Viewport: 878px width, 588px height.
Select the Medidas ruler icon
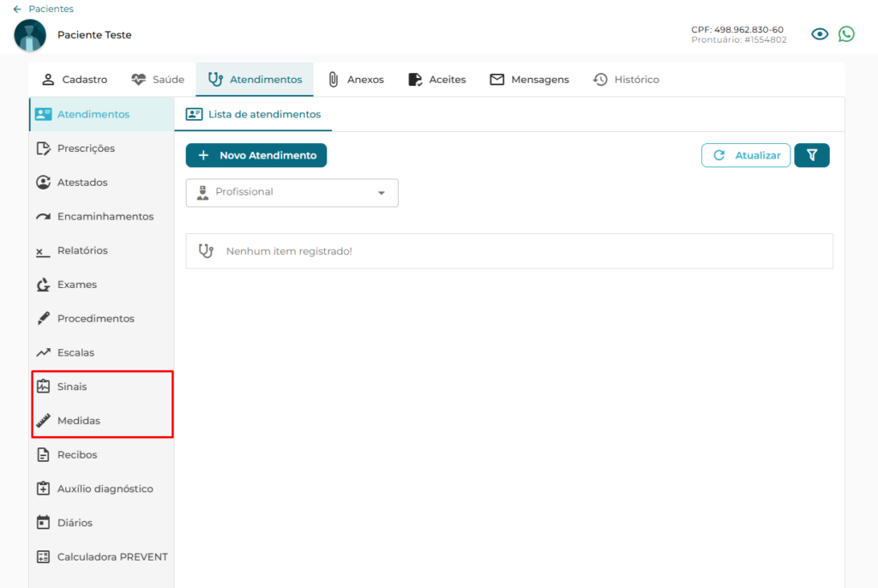click(x=43, y=421)
